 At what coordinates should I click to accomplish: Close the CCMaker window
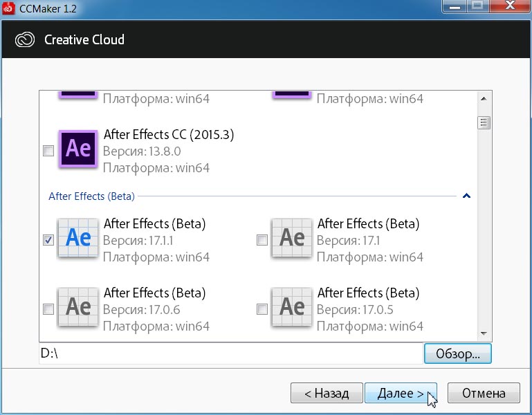pos(510,6)
